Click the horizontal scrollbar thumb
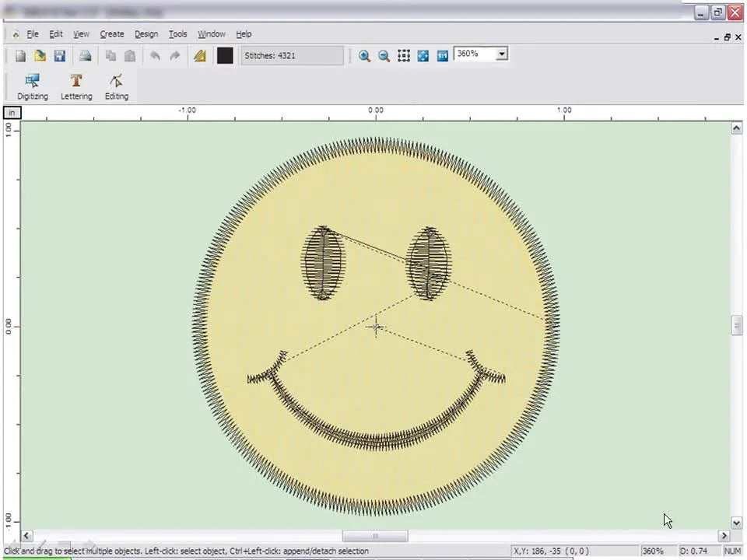Viewport: 747px width, 560px height. point(375,536)
